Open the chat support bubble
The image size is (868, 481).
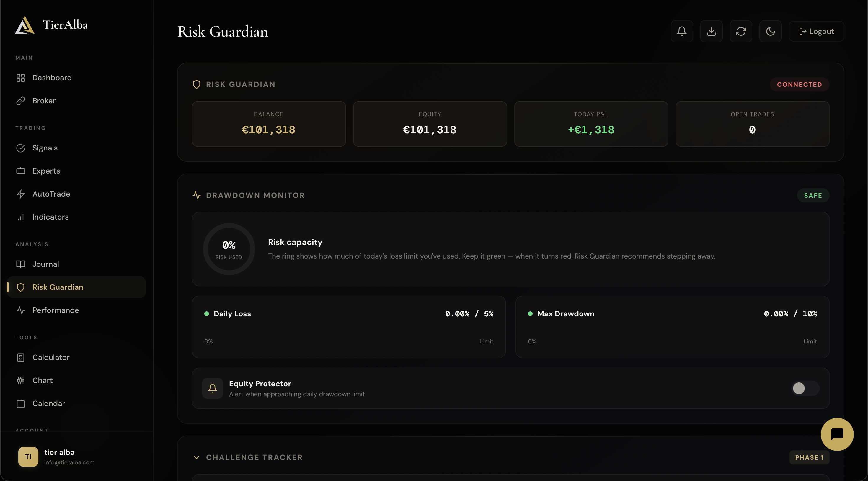[837, 434]
